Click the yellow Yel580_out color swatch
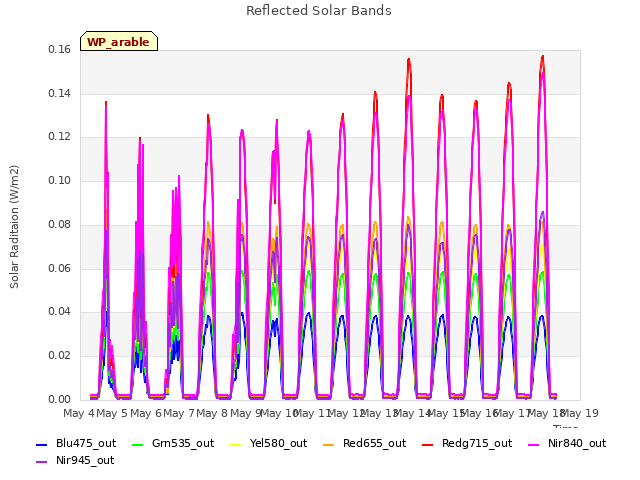The width and height of the screenshot is (640, 480). pyautogui.click(x=236, y=444)
